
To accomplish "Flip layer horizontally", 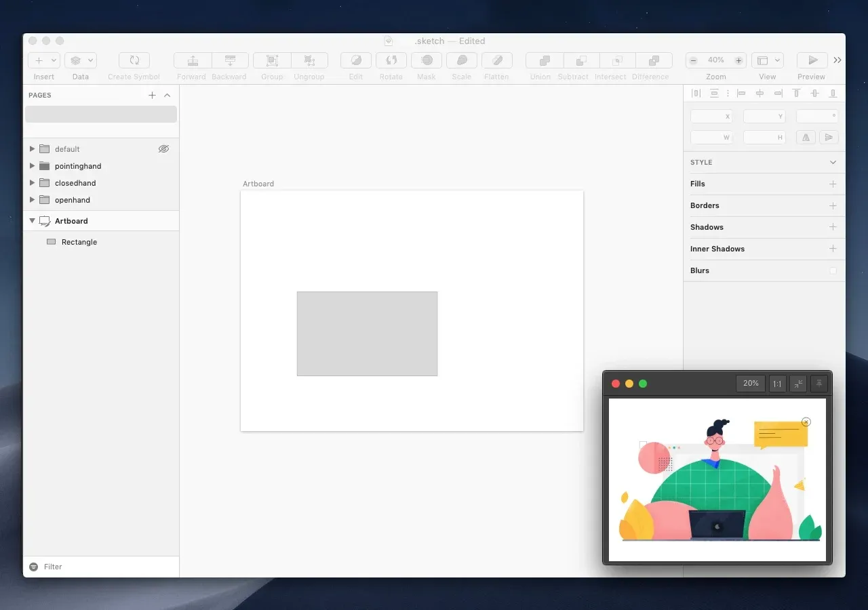I will [806, 138].
